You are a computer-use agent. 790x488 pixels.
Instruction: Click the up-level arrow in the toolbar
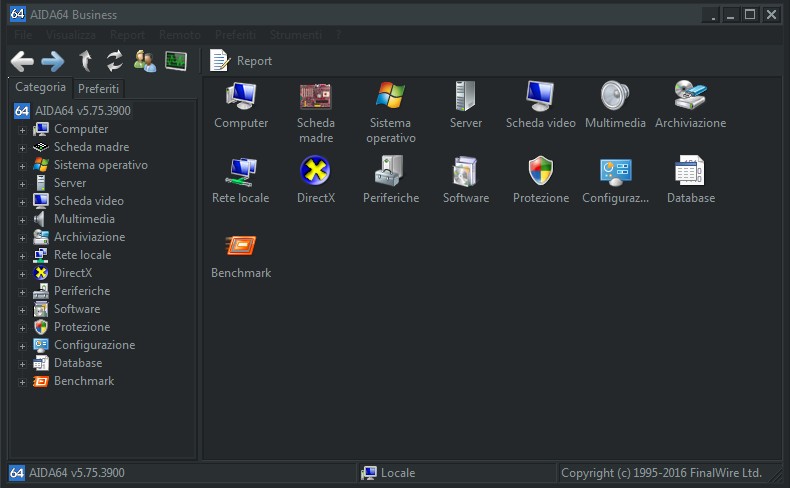[86, 61]
